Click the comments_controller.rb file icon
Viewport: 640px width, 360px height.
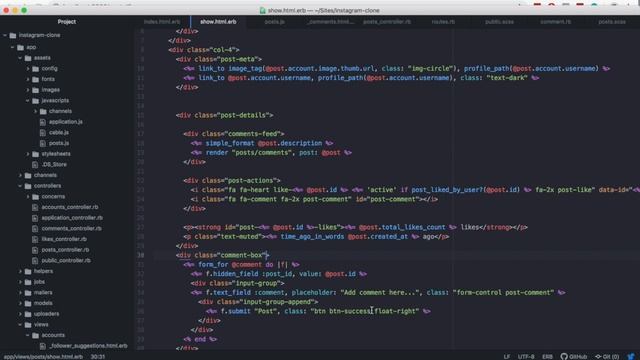[35, 229]
